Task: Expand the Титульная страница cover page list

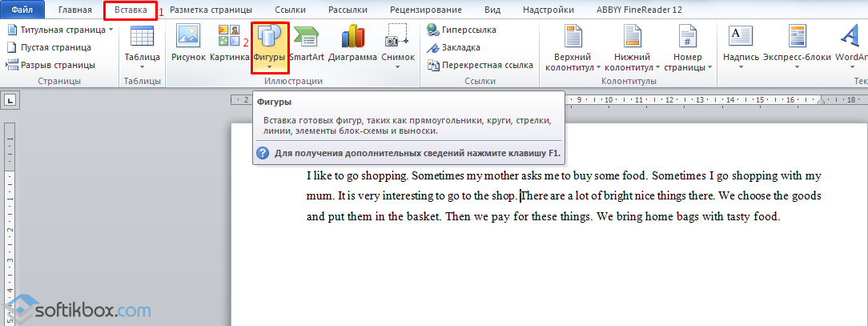Action: 111,30
